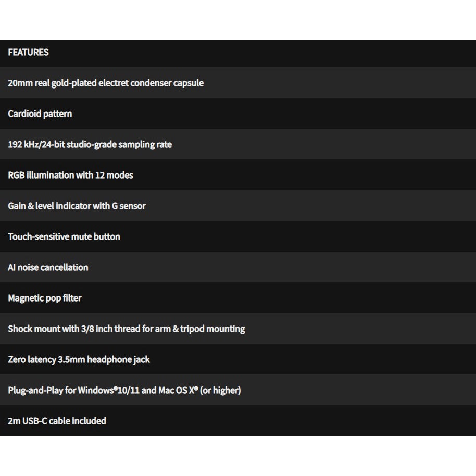Image resolution: width=476 pixels, height=476 pixels.
Task: Click the 2m USB-C cable included row
Action: click(x=57, y=421)
